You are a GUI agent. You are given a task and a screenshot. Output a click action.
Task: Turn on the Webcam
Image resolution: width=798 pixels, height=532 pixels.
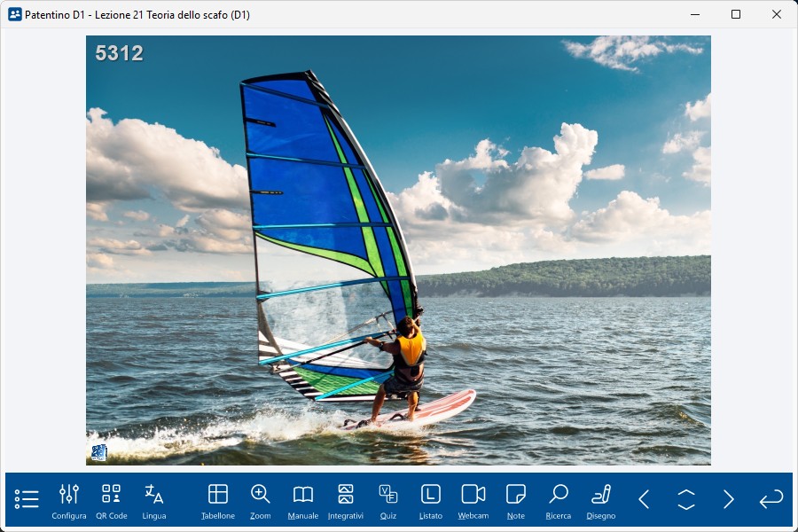(x=473, y=500)
